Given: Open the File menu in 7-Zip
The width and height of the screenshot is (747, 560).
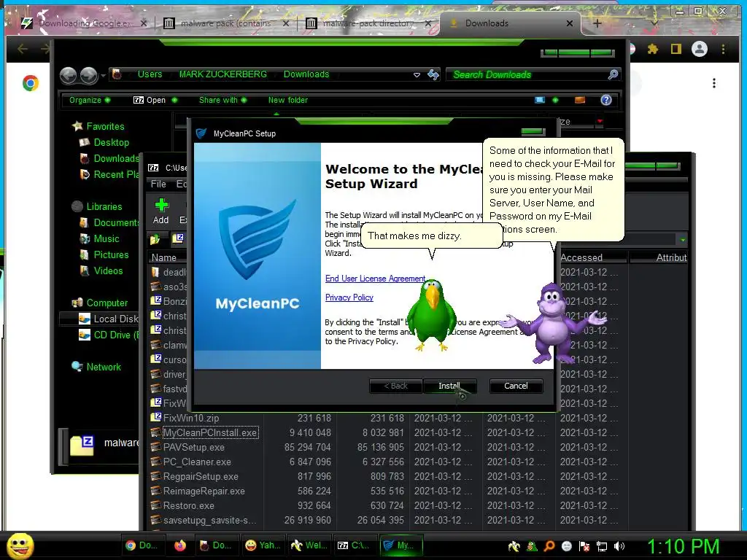Looking at the screenshot, I should click(158, 184).
